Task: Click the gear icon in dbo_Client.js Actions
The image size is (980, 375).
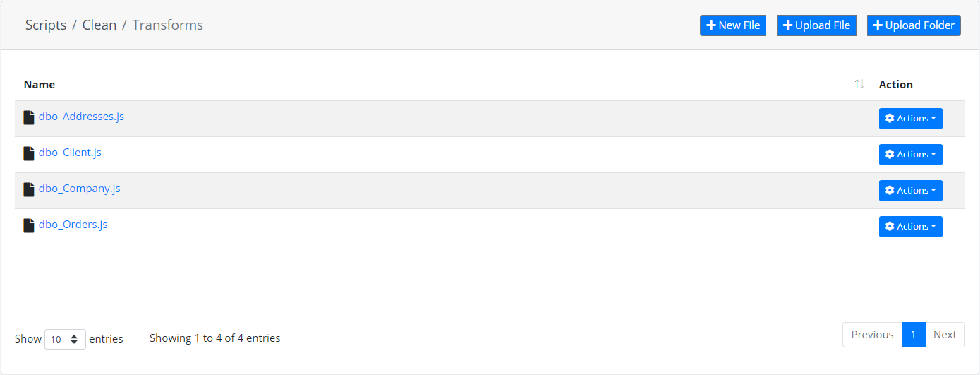Action: click(x=890, y=154)
